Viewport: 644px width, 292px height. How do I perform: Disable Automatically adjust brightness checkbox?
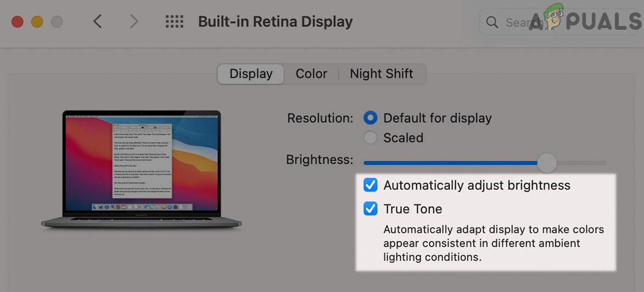(x=371, y=185)
